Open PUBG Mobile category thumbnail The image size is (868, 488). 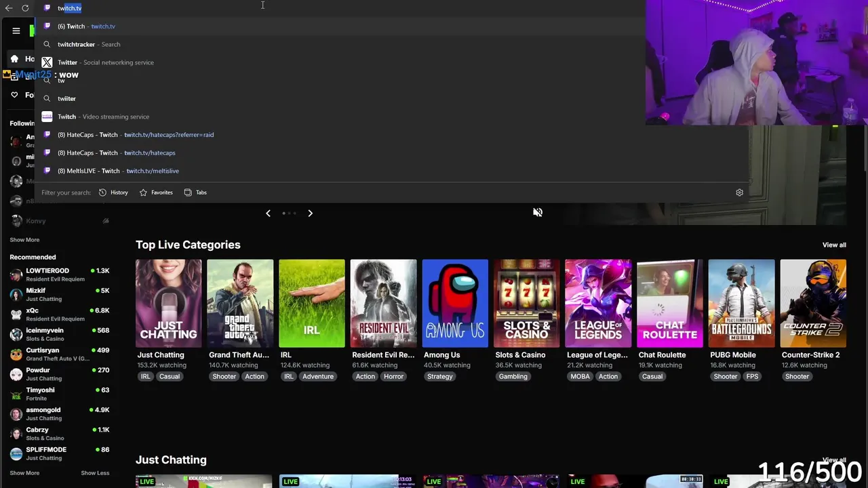click(741, 303)
